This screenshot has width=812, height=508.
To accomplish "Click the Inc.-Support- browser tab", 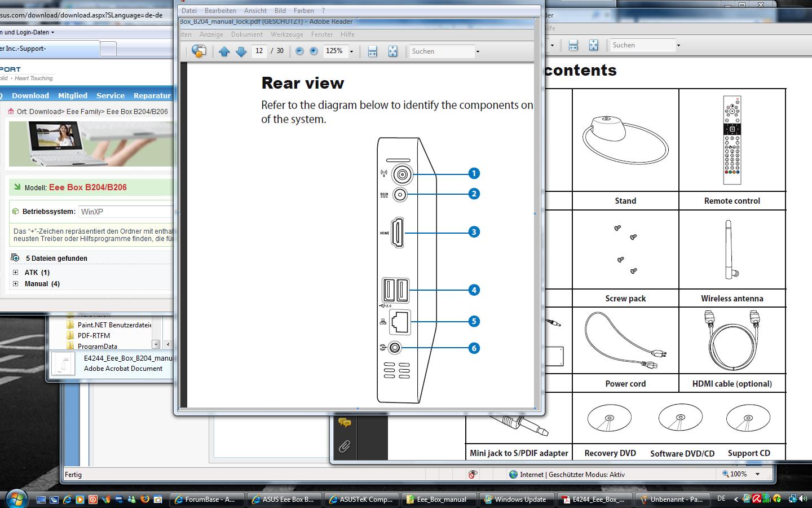I will 50,49.
